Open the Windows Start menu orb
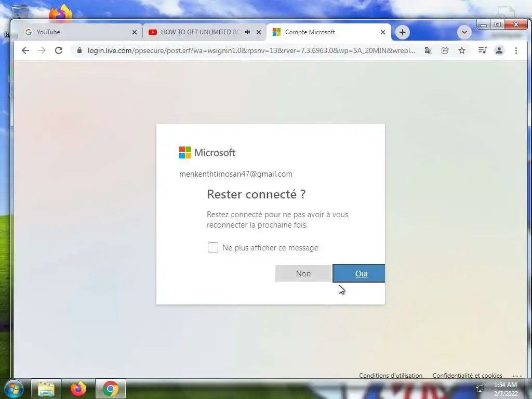The width and height of the screenshot is (532, 399). coord(14,389)
